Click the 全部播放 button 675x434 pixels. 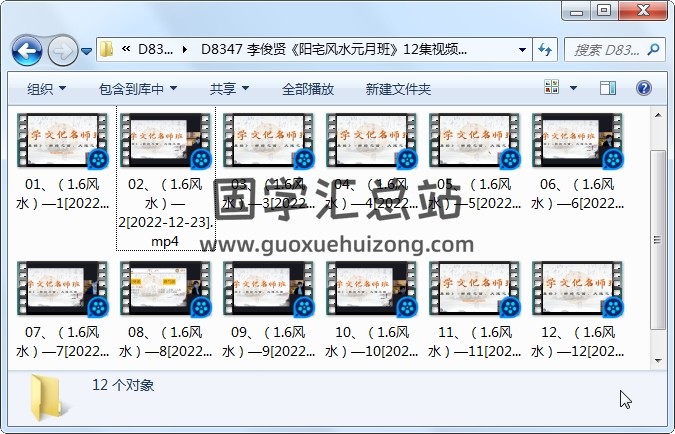[x=308, y=89]
